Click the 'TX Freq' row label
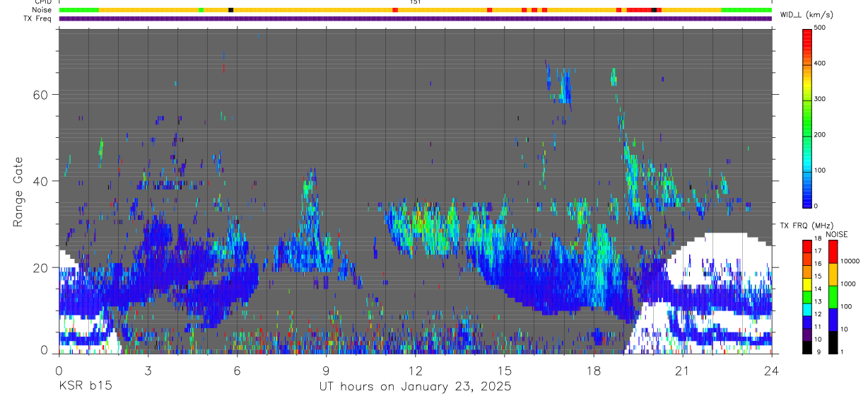868x401 pixels. point(38,18)
